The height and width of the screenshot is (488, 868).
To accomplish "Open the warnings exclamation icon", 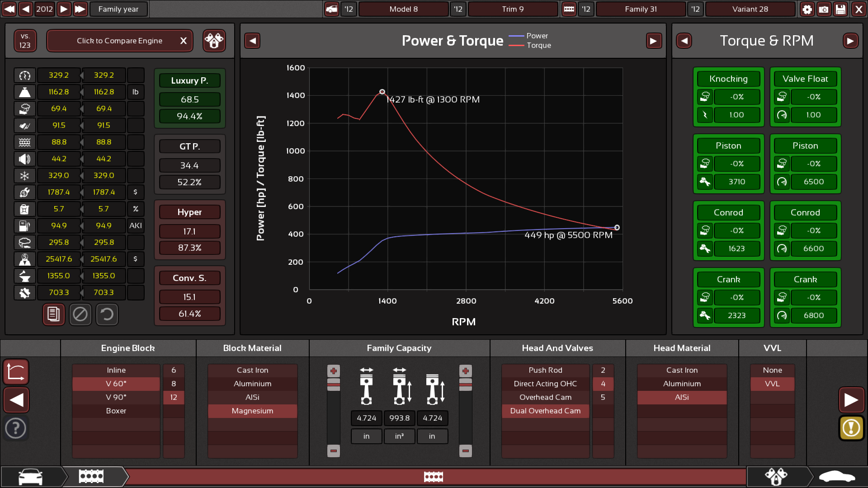I will 851,427.
